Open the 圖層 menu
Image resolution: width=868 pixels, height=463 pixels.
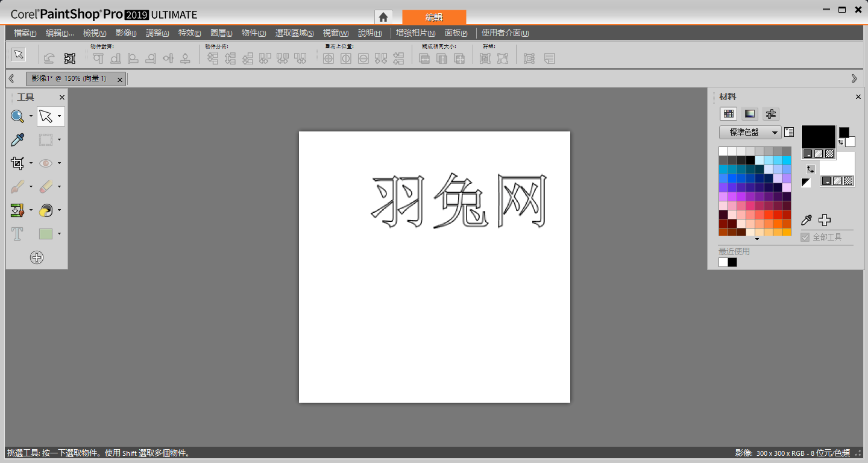pyautogui.click(x=221, y=33)
